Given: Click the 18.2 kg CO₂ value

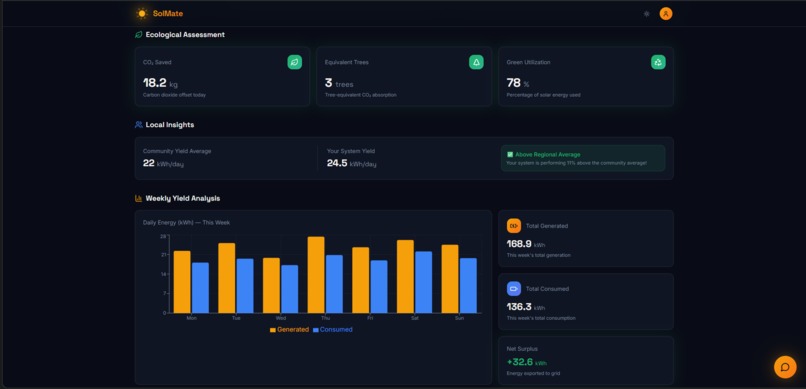Looking at the screenshot, I should [x=160, y=83].
